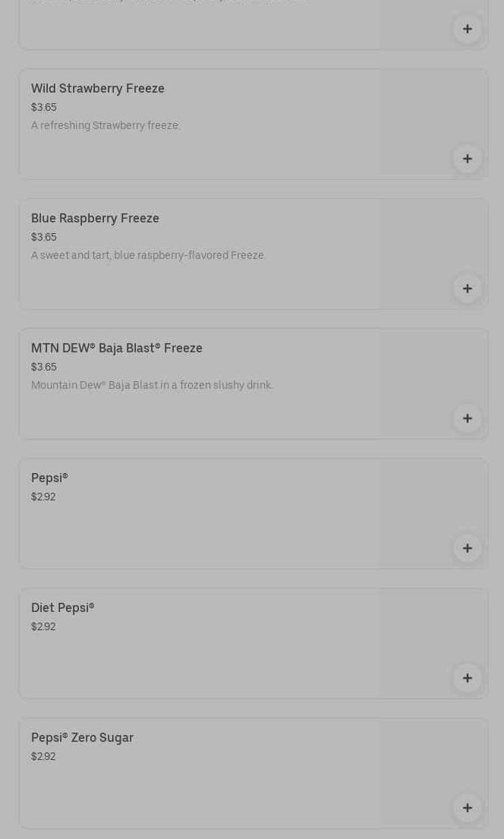Add Diet Pepsi with its plus button
The width and height of the screenshot is (504, 839).
click(x=468, y=678)
